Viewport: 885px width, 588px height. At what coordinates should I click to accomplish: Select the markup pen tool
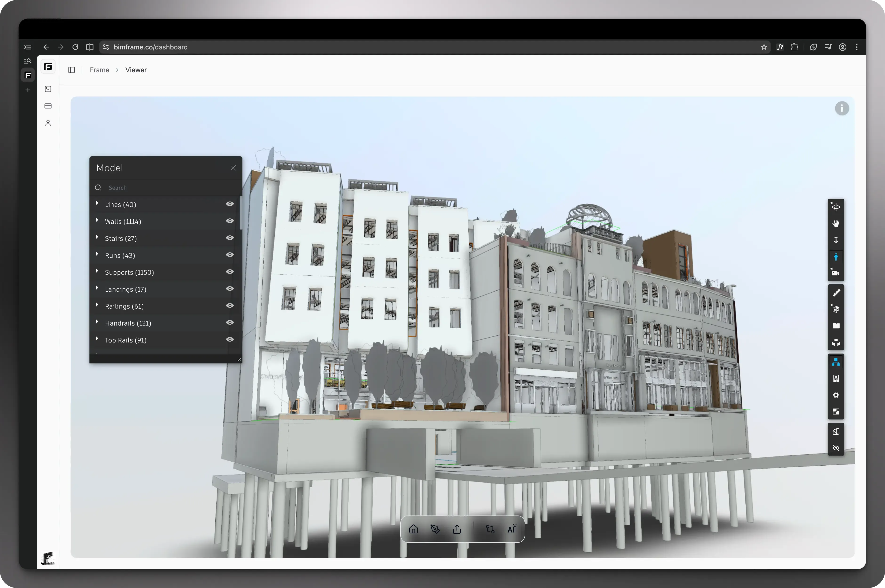click(435, 529)
